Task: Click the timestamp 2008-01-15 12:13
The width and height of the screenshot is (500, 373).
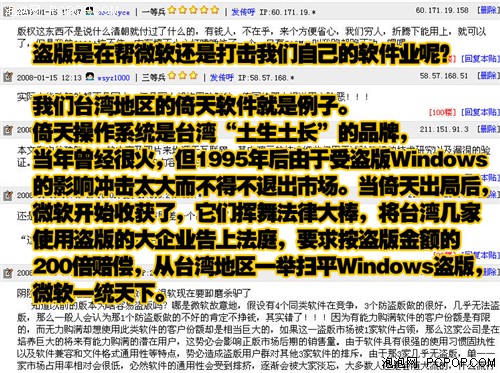Action: [x=49, y=78]
